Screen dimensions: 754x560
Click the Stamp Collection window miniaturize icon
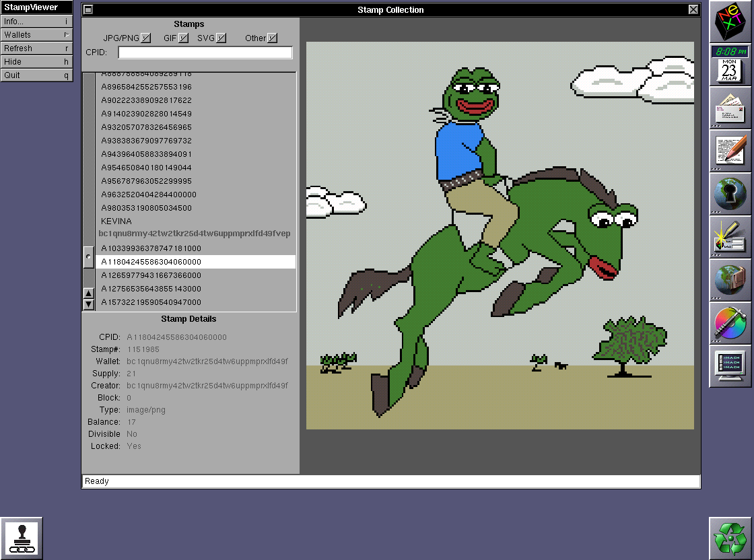coord(88,9)
